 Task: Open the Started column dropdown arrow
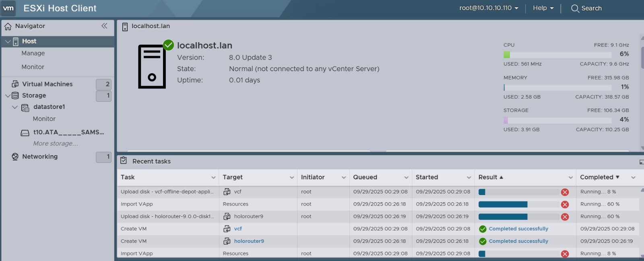point(469,178)
